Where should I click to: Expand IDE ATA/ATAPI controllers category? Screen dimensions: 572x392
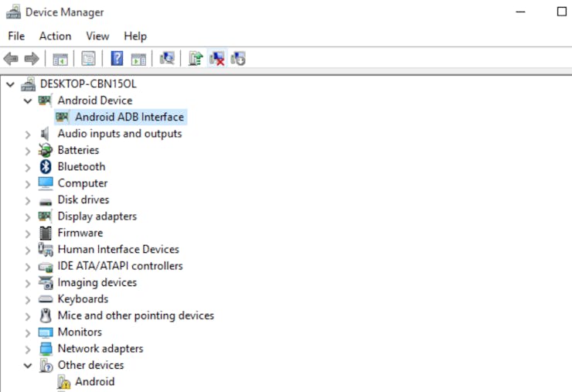(x=28, y=267)
